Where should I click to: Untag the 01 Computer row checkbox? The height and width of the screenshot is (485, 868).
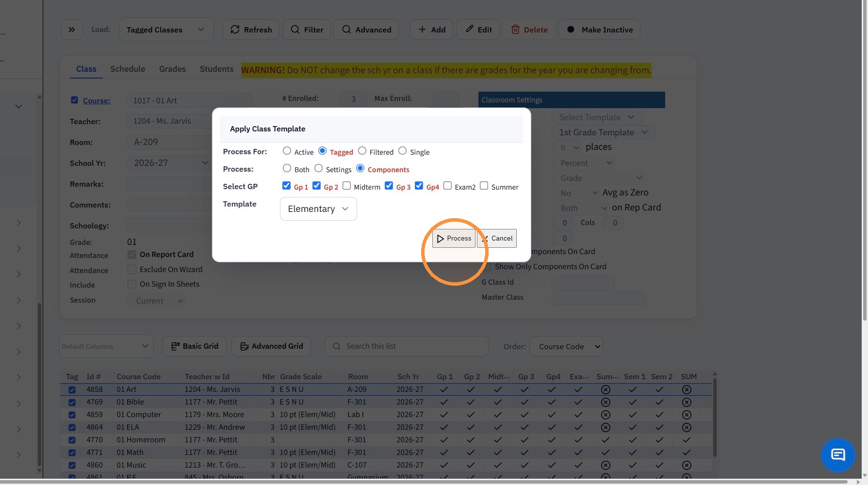(x=72, y=415)
